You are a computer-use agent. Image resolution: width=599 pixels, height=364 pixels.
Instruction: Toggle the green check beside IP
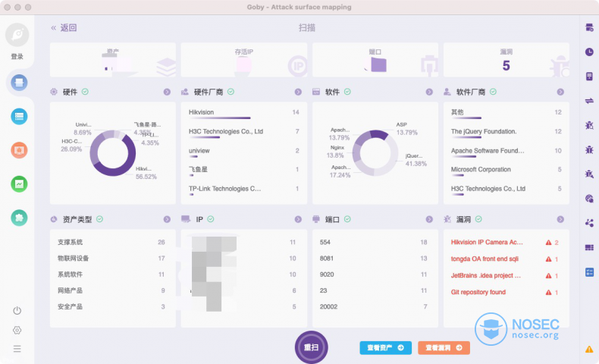click(211, 219)
